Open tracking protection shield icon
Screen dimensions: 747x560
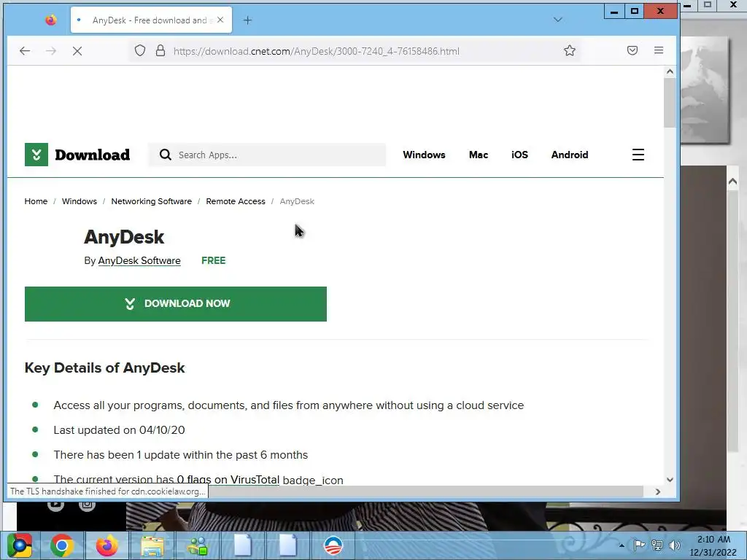(x=139, y=50)
